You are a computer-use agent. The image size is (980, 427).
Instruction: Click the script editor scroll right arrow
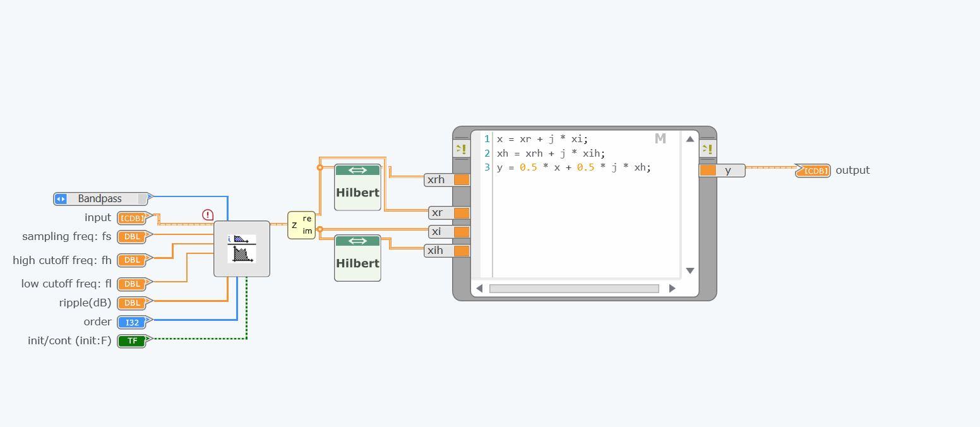672,289
